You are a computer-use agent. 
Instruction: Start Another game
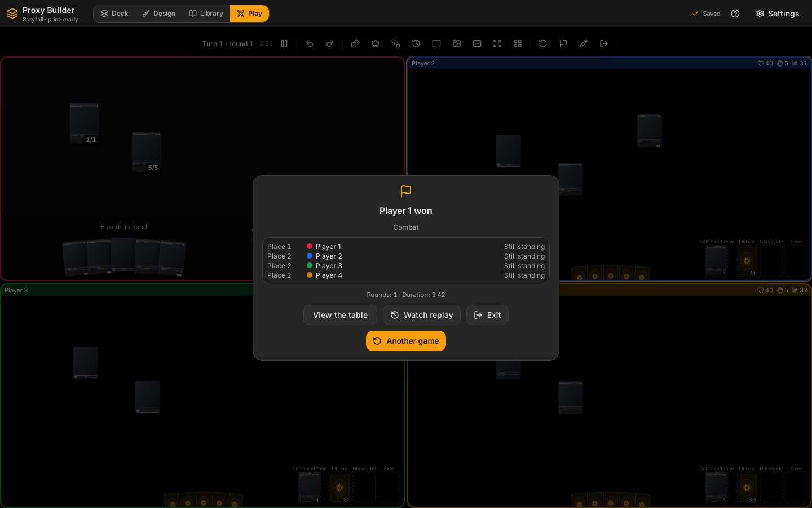coord(406,341)
